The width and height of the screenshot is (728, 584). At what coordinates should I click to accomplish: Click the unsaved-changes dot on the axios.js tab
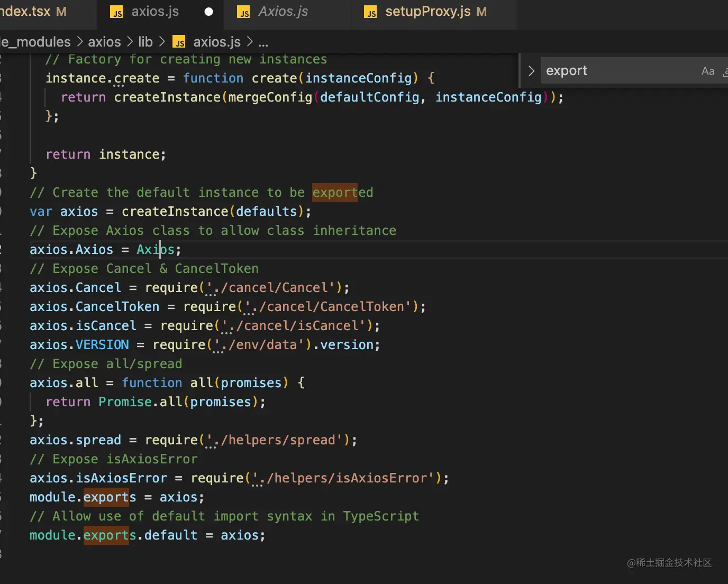click(x=208, y=12)
